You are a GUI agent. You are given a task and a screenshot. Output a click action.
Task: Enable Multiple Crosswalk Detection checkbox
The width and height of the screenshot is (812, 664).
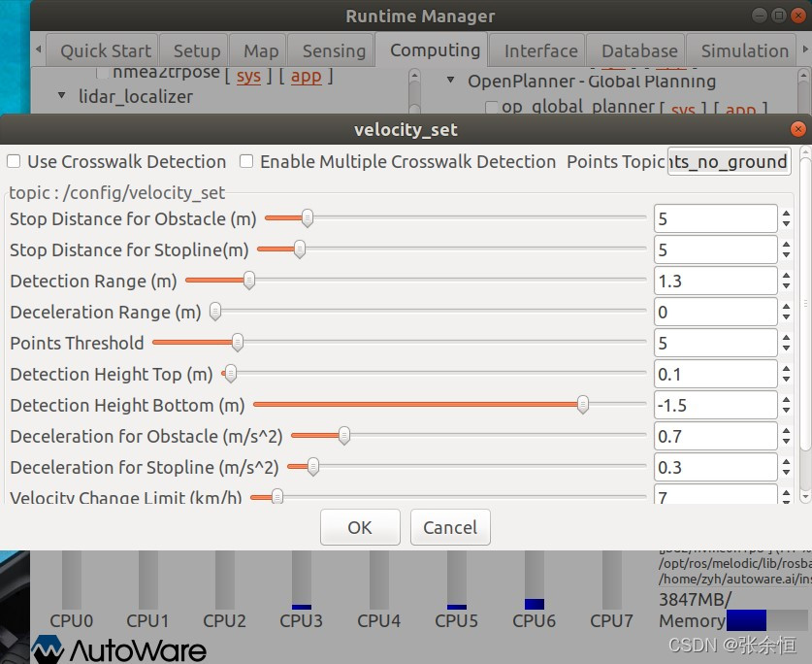(x=246, y=161)
